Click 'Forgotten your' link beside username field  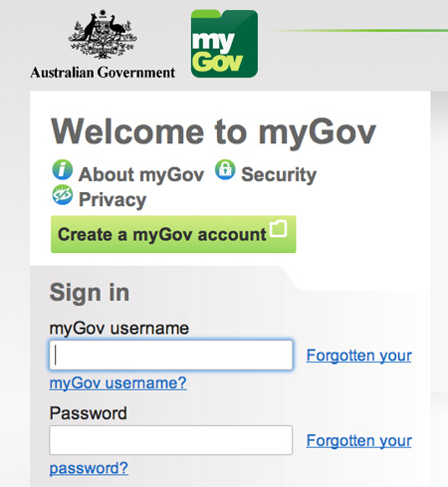(x=359, y=356)
